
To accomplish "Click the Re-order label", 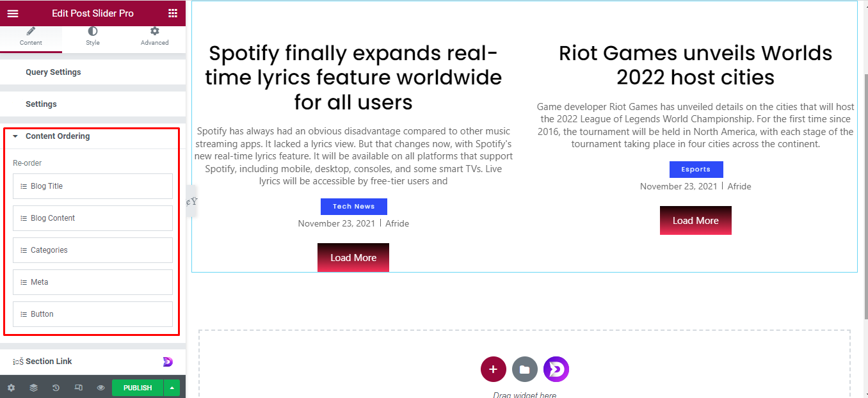I will click(28, 163).
